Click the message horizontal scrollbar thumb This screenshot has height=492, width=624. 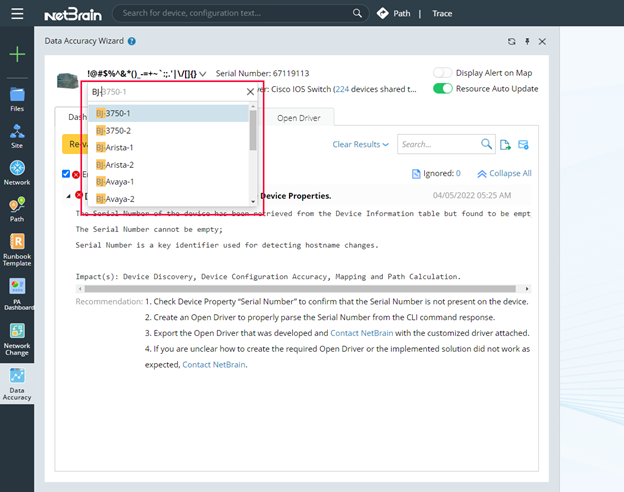click(300, 289)
